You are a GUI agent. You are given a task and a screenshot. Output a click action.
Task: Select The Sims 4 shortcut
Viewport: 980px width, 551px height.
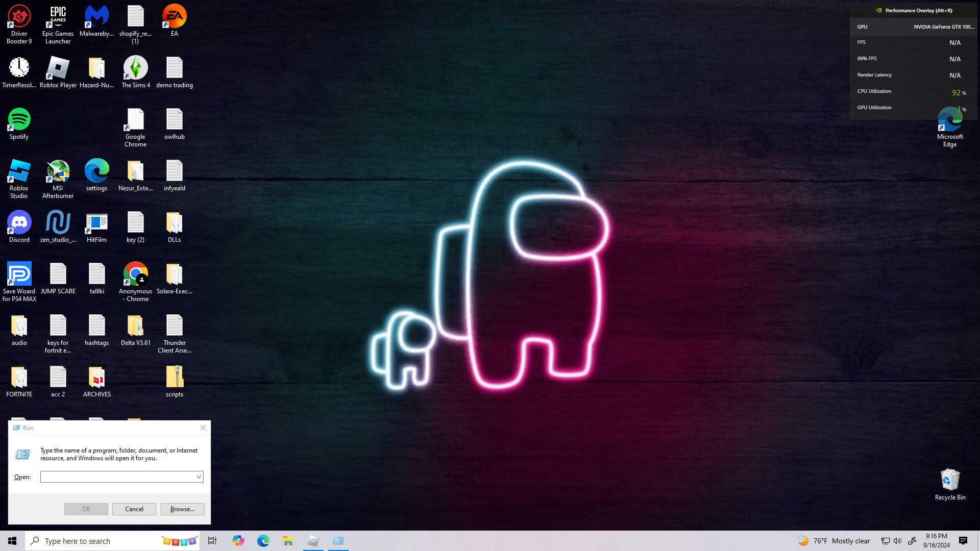135,68
